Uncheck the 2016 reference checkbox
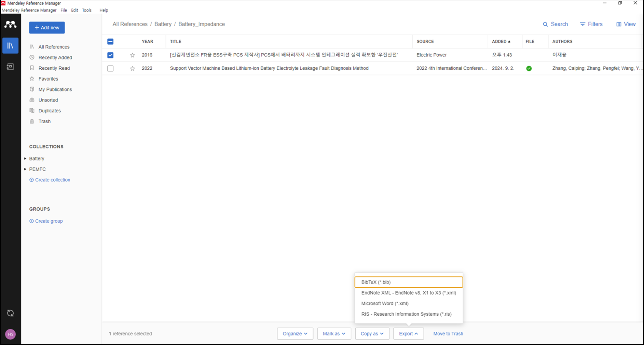Screen dimensions: 644x345 click(x=110, y=55)
